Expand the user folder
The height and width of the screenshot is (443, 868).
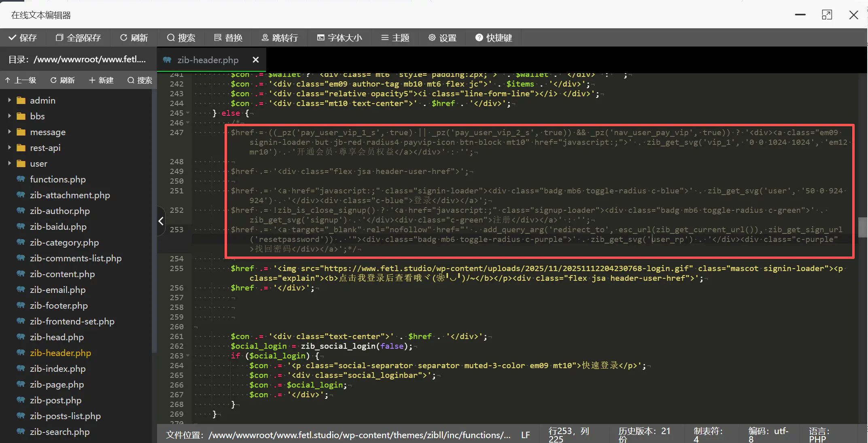9,163
